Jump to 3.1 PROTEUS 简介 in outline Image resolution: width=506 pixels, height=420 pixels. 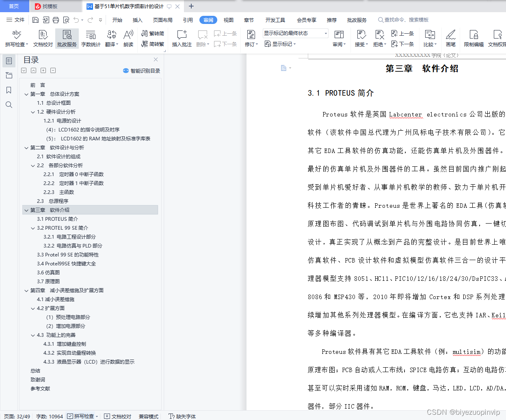click(57, 219)
